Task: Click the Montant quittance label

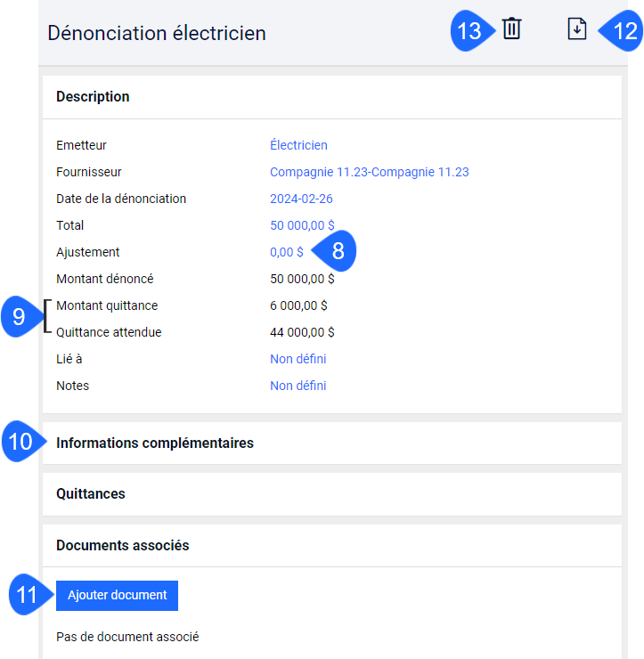Action: (107, 305)
